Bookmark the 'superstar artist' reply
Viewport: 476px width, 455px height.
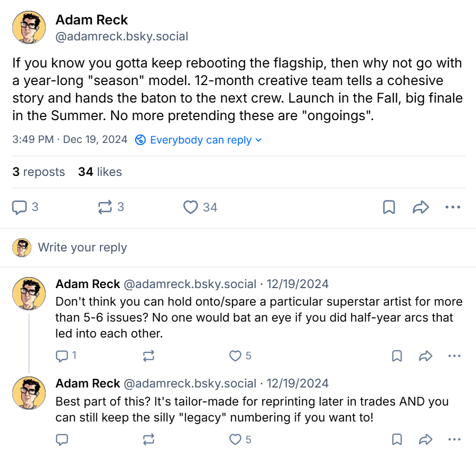[x=397, y=356]
